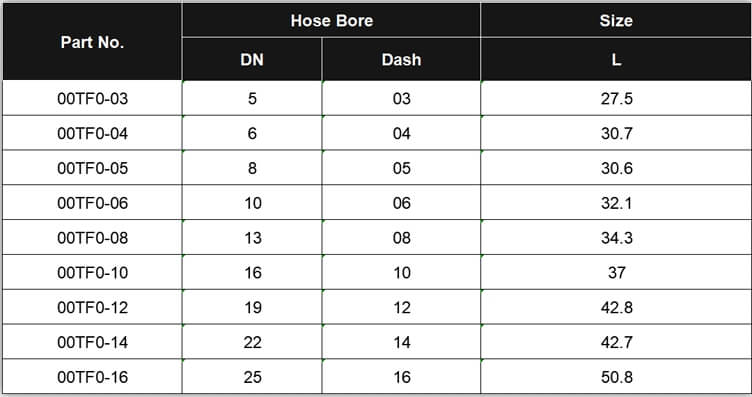Viewport: 752px width, 397px height.
Task: Click the L value 34.3
Action: pos(616,238)
